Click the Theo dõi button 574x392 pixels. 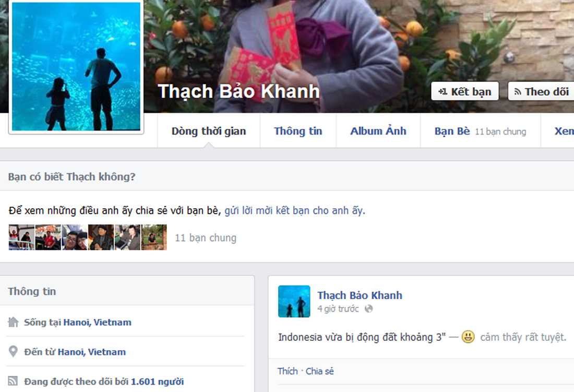tap(541, 91)
